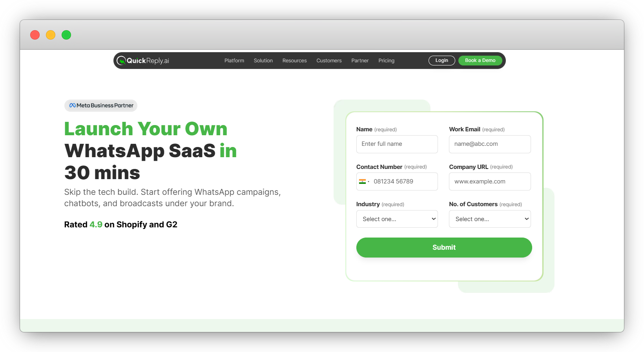Image resolution: width=644 pixels, height=352 pixels.
Task: Click the QuickReply.ai logo
Action: [x=143, y=60]
